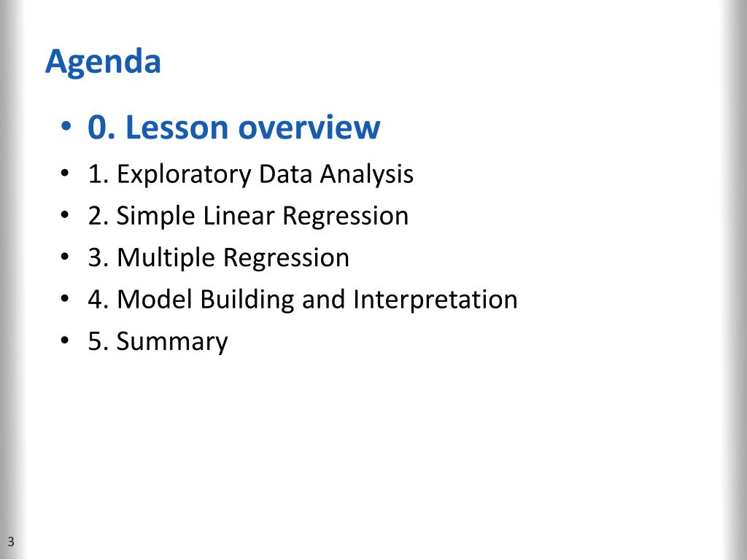747x560 pixels.
Task: Click the word Exploratory in item 1
Action: pyautogui.click(x=184, y=174)
